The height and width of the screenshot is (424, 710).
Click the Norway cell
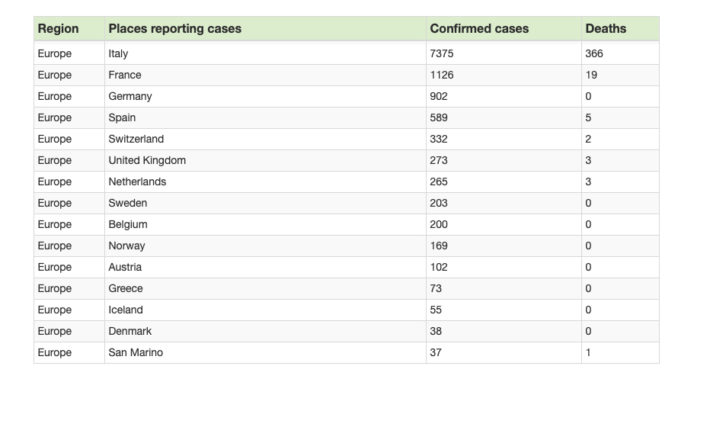[126, 246]
